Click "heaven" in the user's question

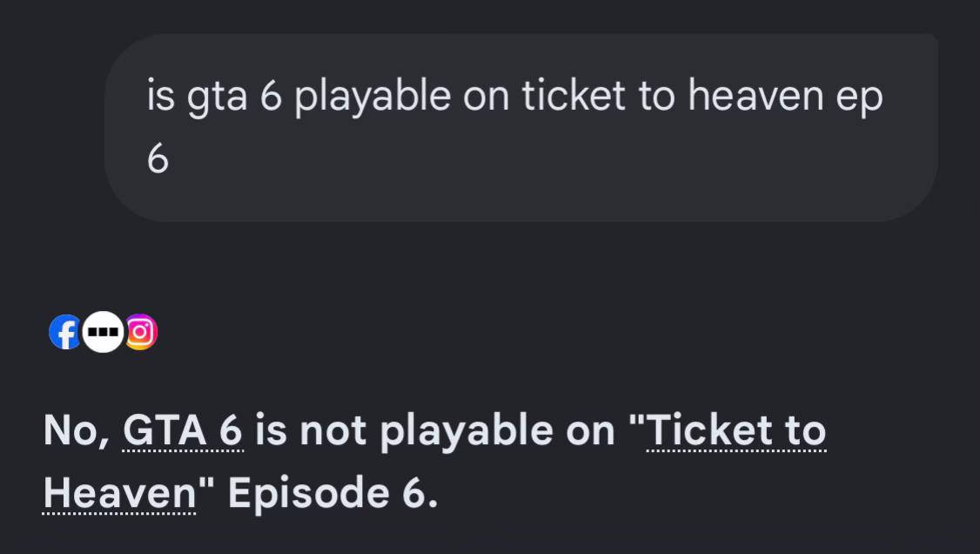coord(755,96)
